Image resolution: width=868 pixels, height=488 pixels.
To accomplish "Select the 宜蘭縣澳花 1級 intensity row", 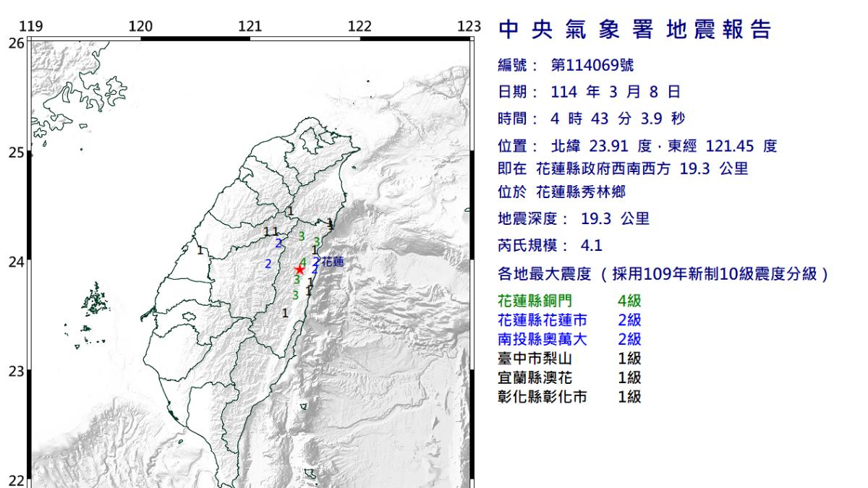I will pyautogui.click(x=569, y=377).
